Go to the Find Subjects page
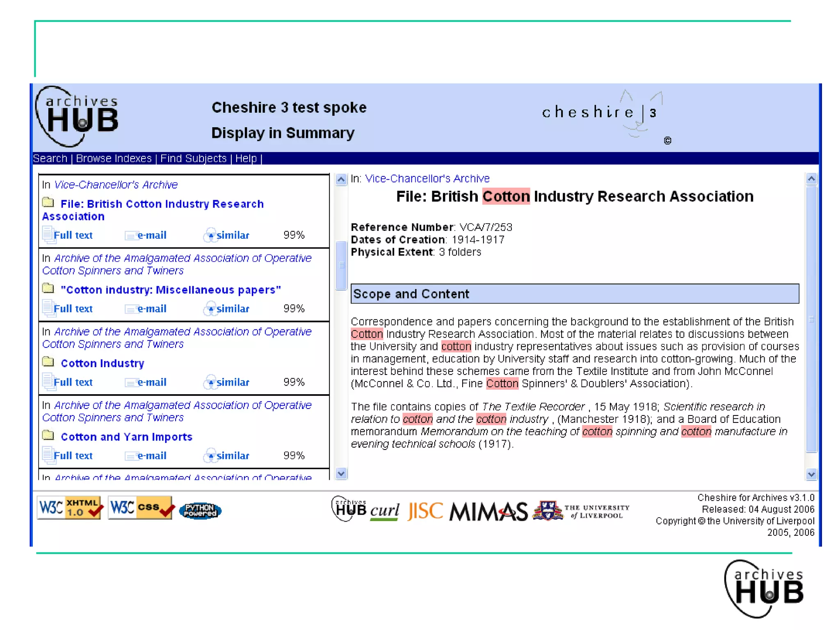Viewport: 840px width, 630px height. pos(193,158)
